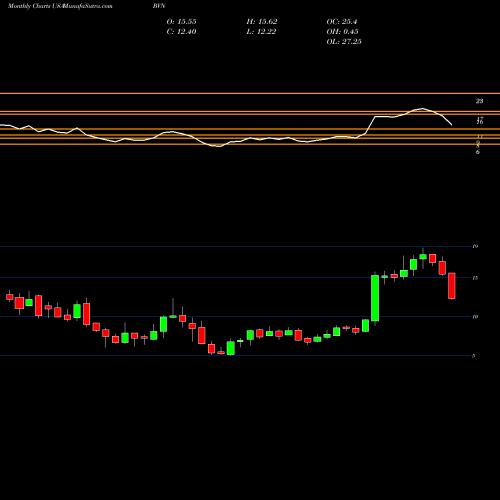This screenshot has height=500, width=500.
Task: Click the 'OH: 0.45' statistic
Action: point(343,32)
